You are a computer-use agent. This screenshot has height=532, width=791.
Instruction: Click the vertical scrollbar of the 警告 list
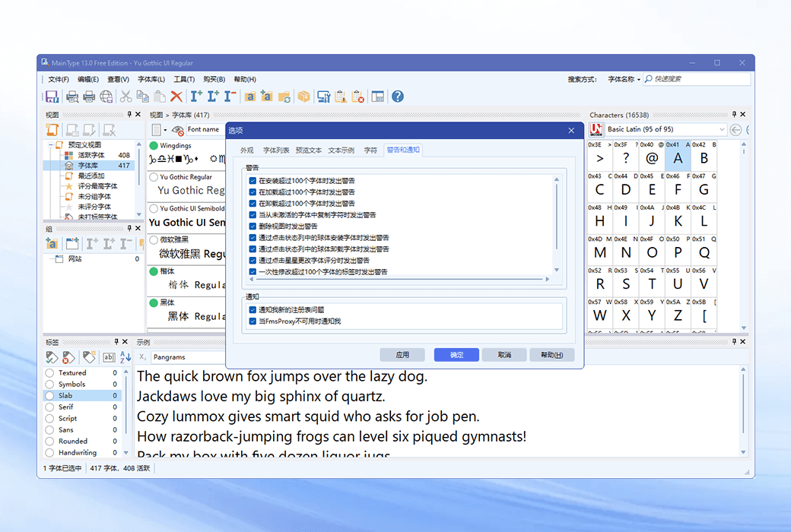point(557,226)
